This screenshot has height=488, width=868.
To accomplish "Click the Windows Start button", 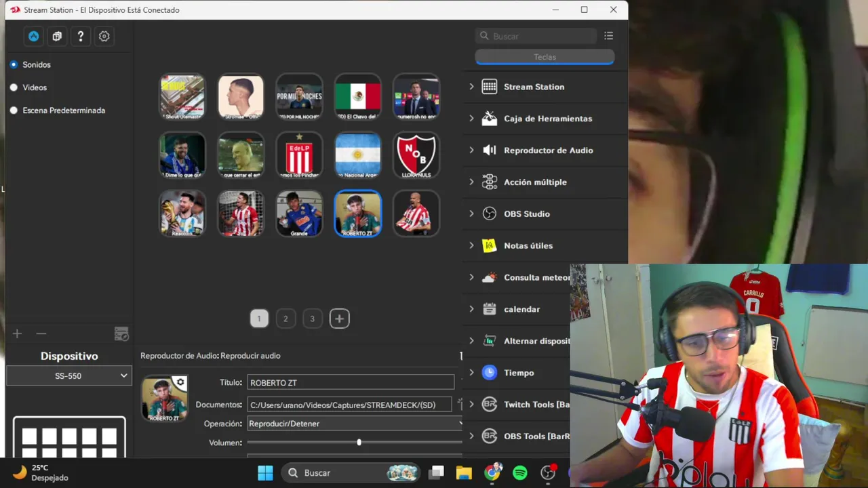I will tap(265, 473).
